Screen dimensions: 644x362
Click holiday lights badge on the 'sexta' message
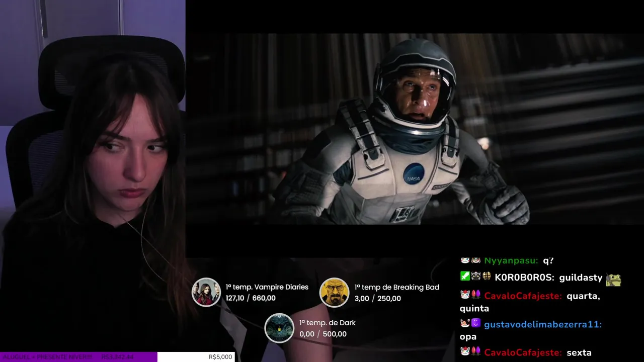click(476, 351)
